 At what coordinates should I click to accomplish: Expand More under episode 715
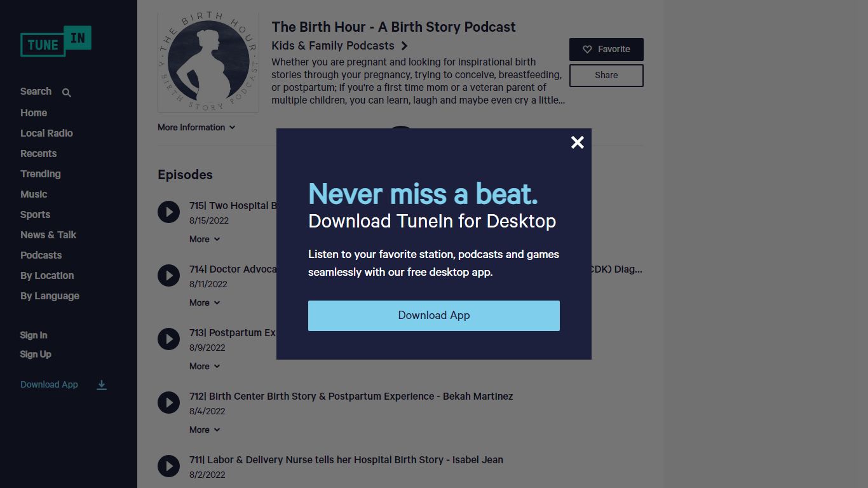click(x=205, y=240)
